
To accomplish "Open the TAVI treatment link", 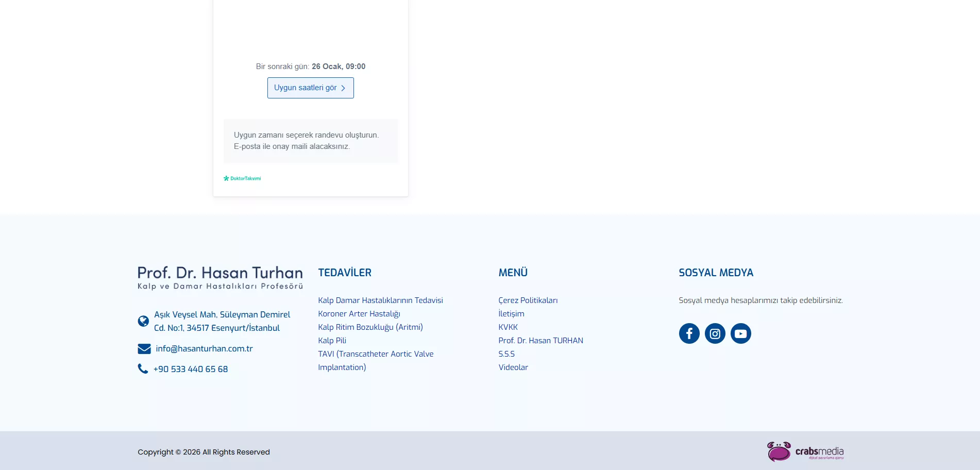I will coord(376,354).
